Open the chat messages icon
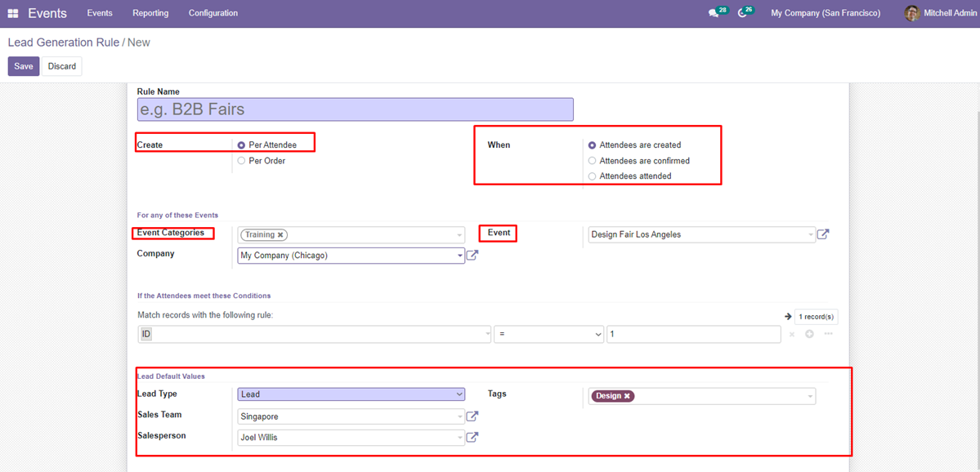The width and height of the screenshot is (980, 472). pyautogui.click(x=714, y=14)
